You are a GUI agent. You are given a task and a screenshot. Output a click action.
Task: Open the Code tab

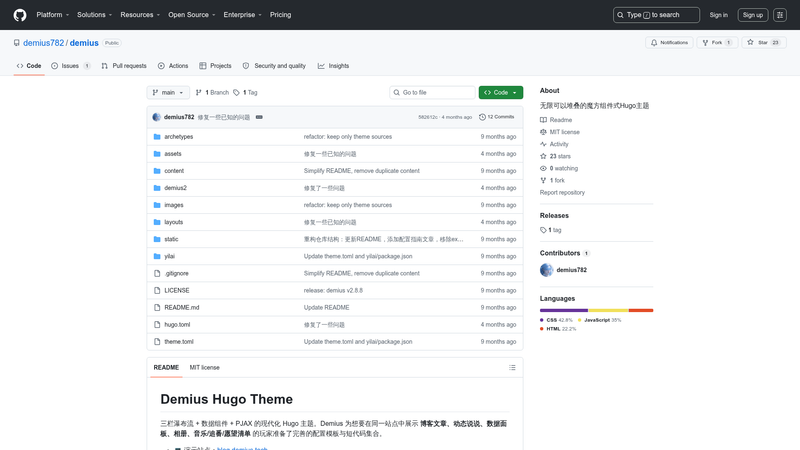pyautogui.click(x=29, y=66)
